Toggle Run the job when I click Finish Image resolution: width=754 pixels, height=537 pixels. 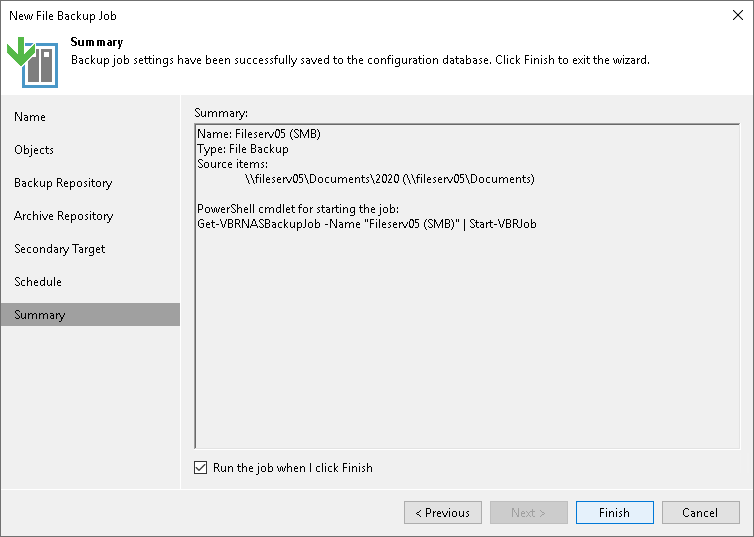201,467
